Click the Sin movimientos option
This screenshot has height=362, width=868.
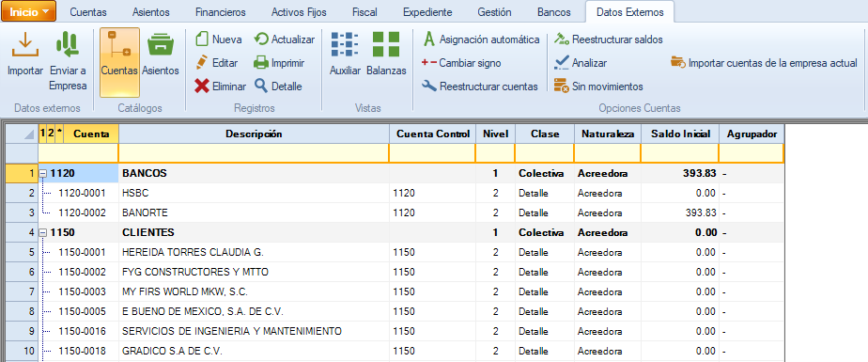tap(599, 86)
